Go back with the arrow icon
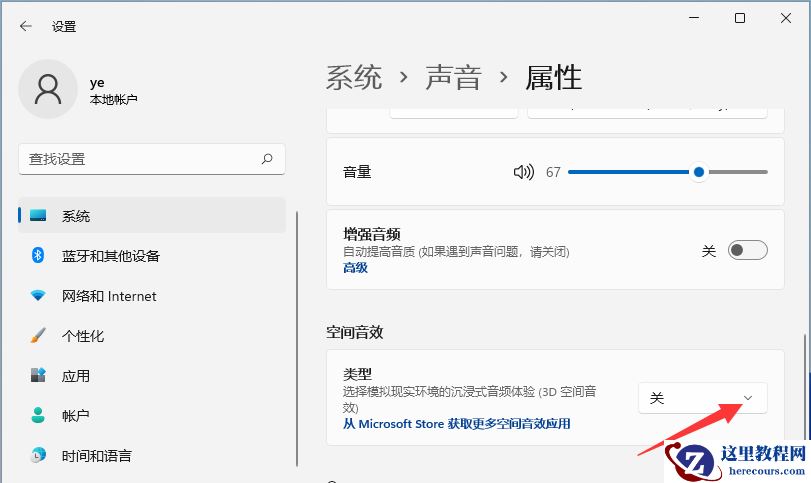 click(x=25, y=26)
